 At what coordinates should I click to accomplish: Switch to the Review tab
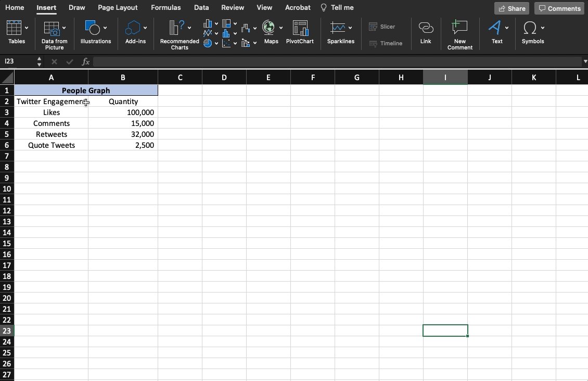tap(233, 7)
